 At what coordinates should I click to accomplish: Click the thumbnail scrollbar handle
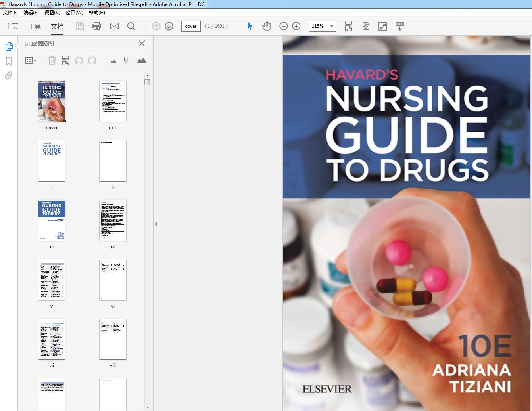point(148,82)
